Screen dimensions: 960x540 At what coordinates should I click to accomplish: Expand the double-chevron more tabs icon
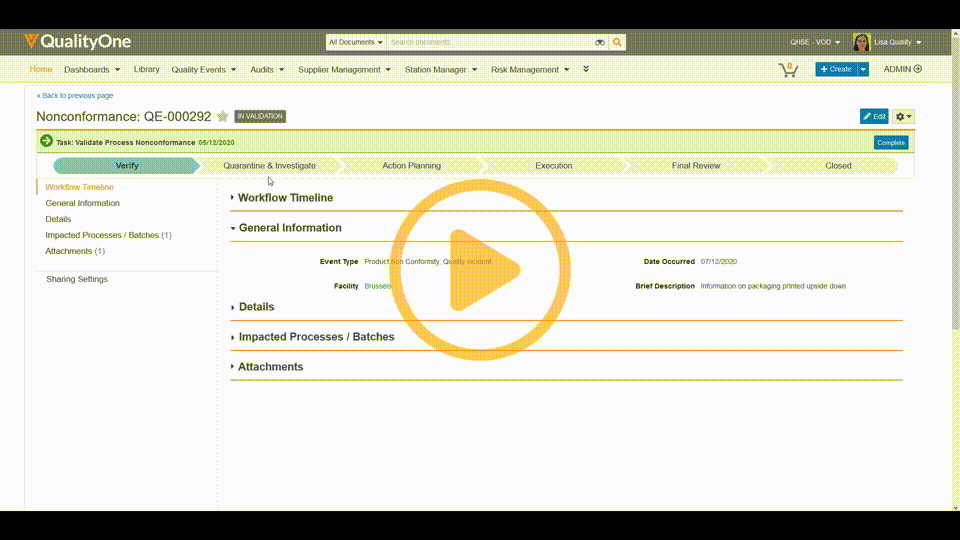(586, 69)
